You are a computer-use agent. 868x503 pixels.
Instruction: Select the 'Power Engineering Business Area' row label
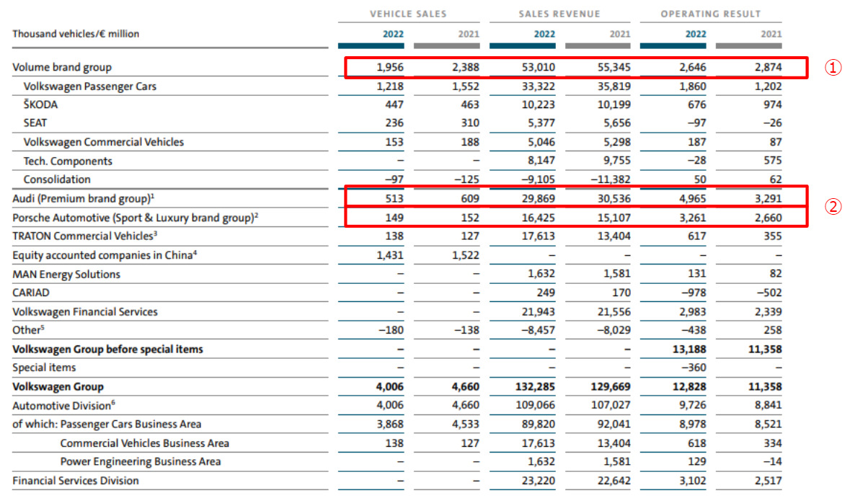tap(141, 462)
